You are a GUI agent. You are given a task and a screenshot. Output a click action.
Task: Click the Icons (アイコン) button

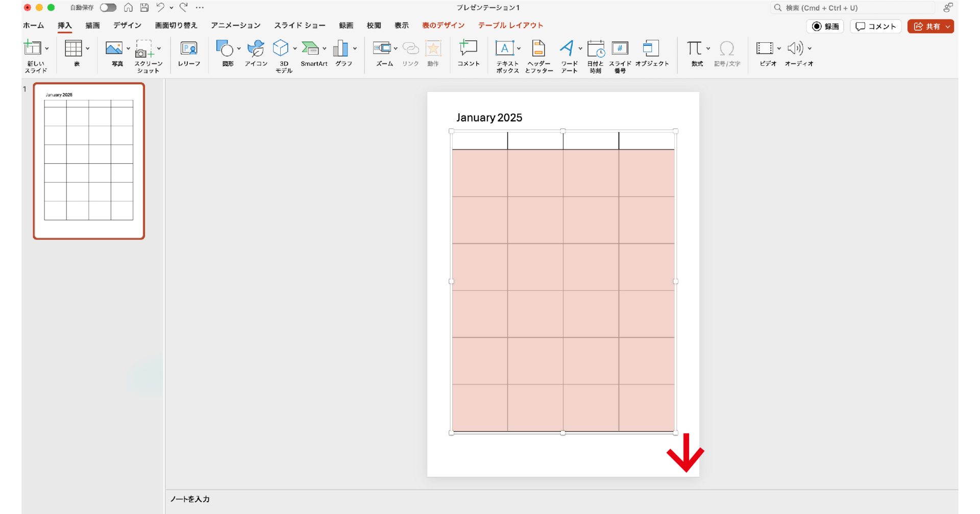256,49
